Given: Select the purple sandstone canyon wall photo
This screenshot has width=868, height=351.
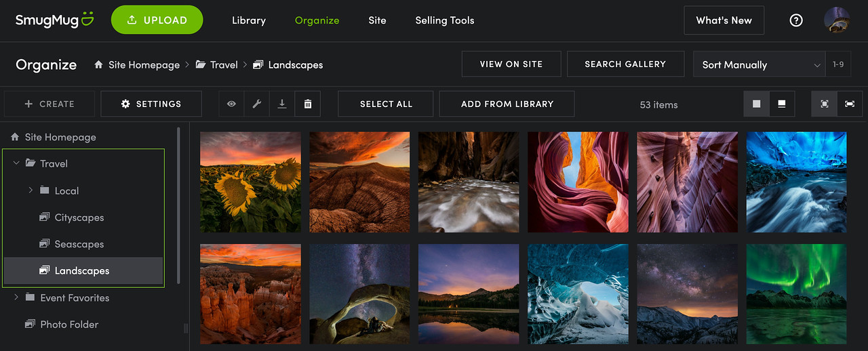Looking at the screenshot, I should [687, 182].
